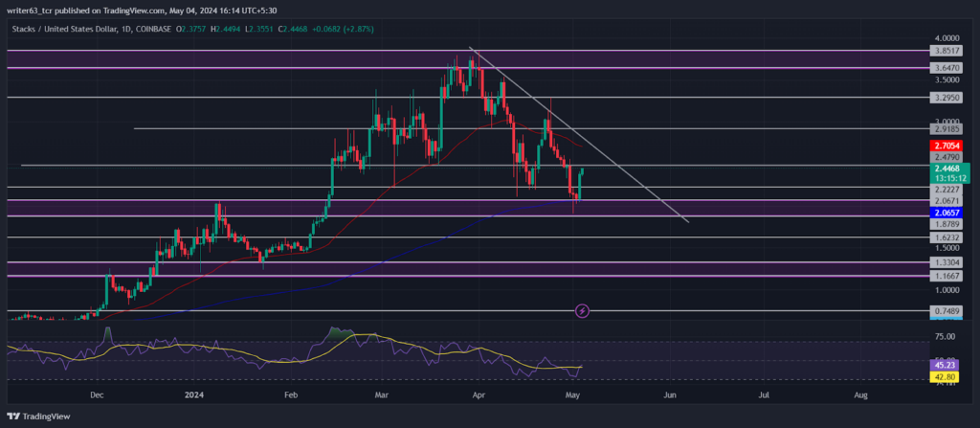Click the Apr label on time axis
980x428 pixels.
pyautogui.click(x=480, y=395)
